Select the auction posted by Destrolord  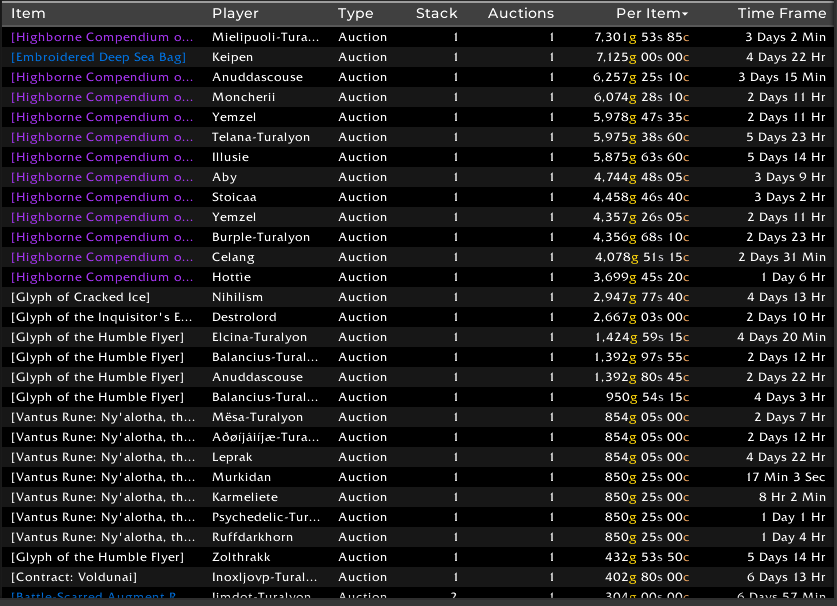(x=245, y=317)
